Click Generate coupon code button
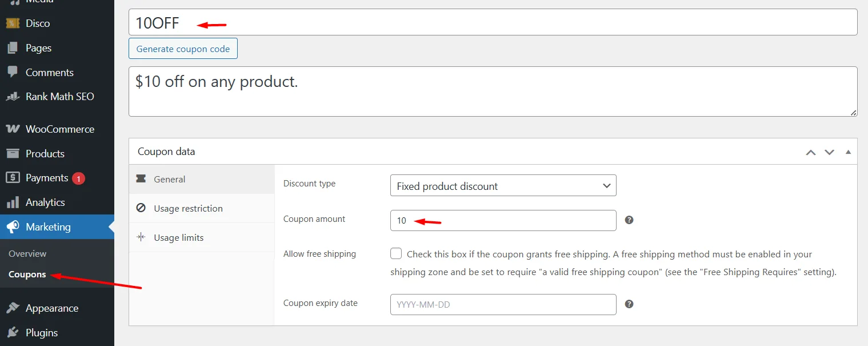Image resolution: width=868 pixels, height=346 pixels. pyautogui.click(x=183, y=49)
